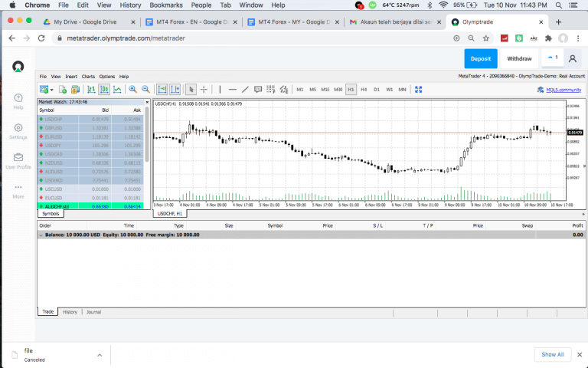Screen dimensions: 588x368
Task: Collapse the Balance row expander
Action: (41, 235)
